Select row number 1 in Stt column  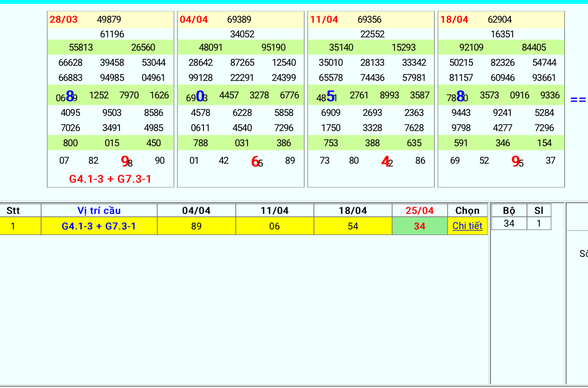tap(13, 226)
